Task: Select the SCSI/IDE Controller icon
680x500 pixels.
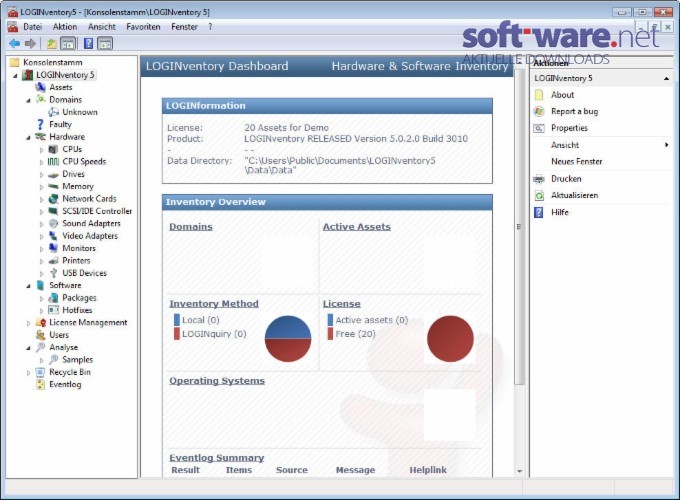Action: point(53,211)
